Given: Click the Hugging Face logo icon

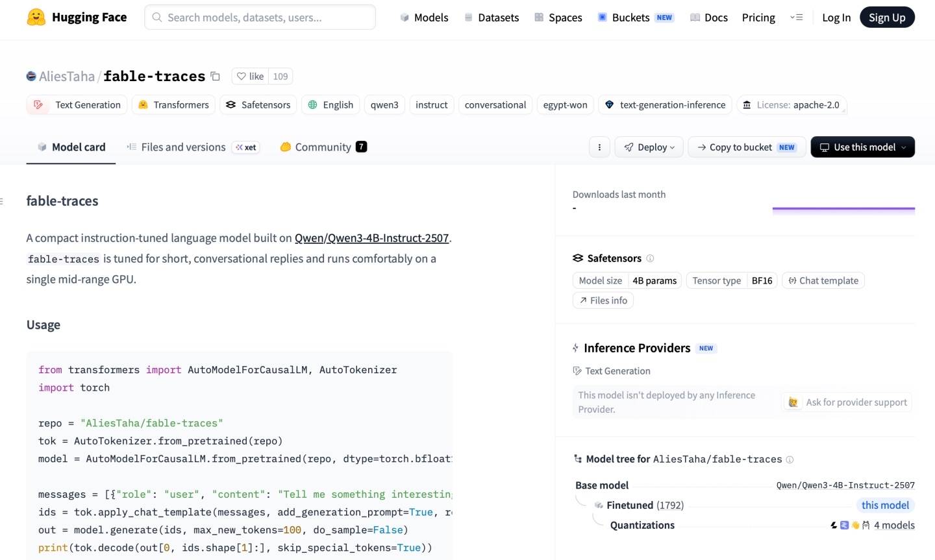Looking at the screenshot, I should pos(36,17).
